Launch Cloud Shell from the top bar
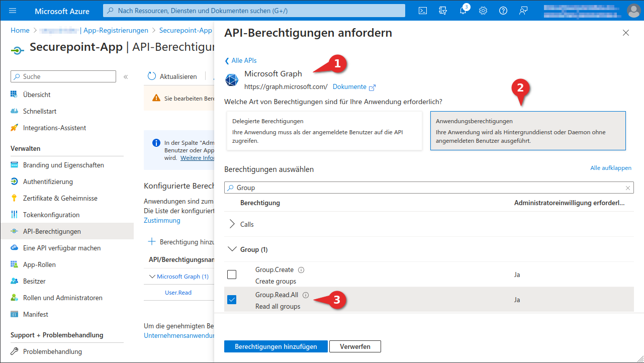Image resolution: width=644 pixels, height=363 pixels. (x=423, y=11)
